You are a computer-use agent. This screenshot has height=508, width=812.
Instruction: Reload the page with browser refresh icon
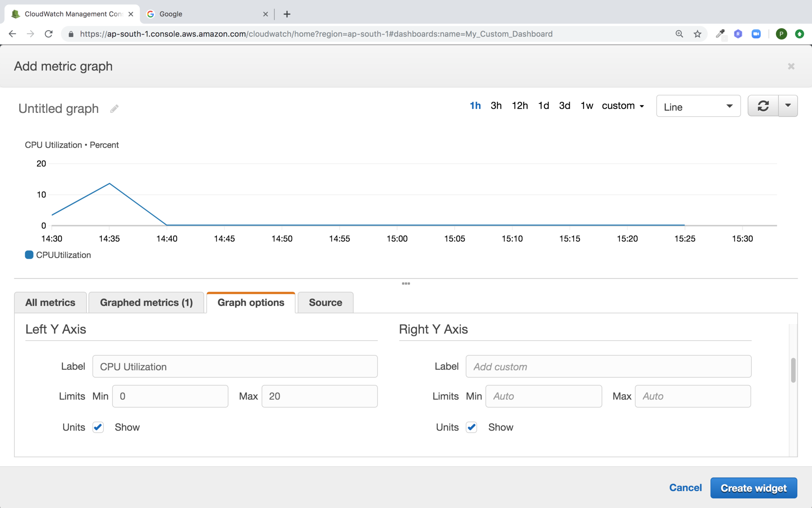point(48,34)
